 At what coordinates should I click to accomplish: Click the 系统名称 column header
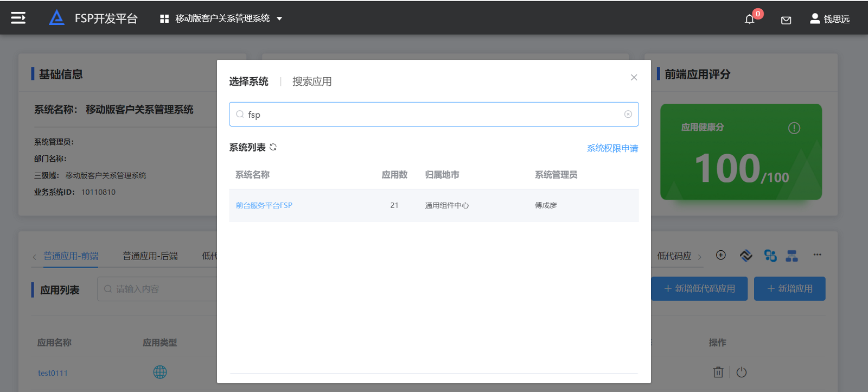pyautogui.click(x=252, y=175)
